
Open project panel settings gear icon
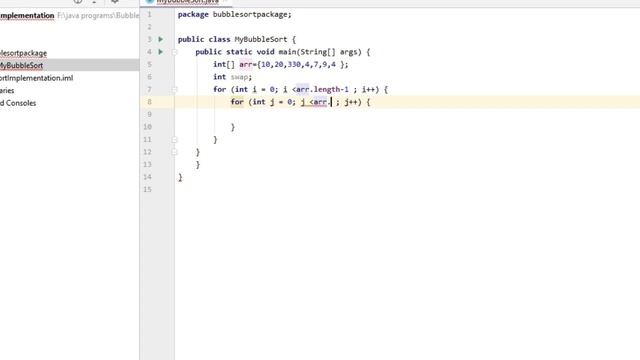tap(115, 1)
